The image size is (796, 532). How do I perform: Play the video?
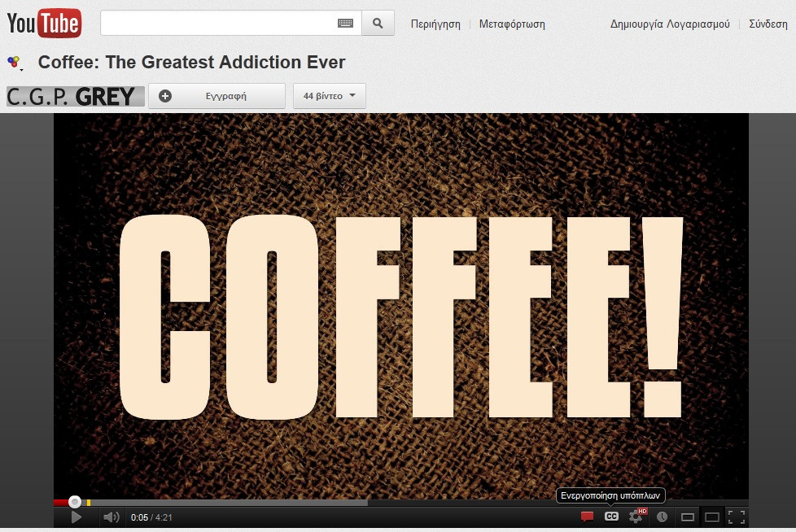click(x=77, y=517)
